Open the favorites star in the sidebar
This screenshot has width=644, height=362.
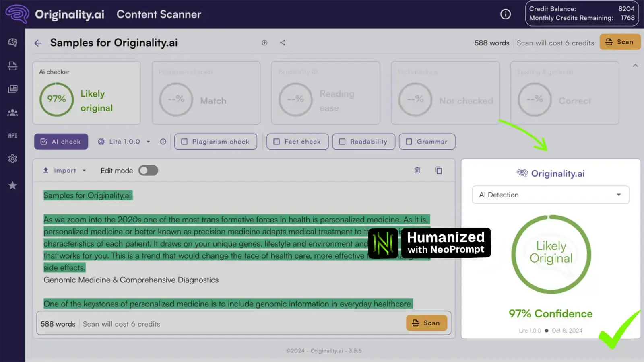click(12, 185)
